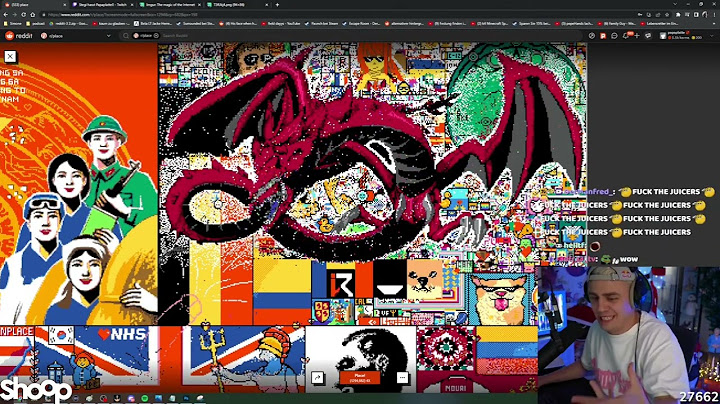Open the Minecraft YouTube bookmark
The height and width of the screenshot is (404, 720).
point(490,23)
